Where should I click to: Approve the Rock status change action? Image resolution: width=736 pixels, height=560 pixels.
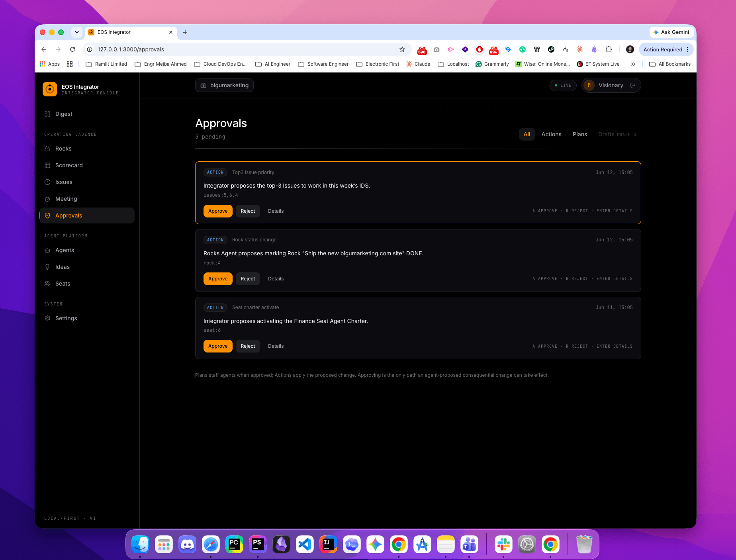point(218,279)
